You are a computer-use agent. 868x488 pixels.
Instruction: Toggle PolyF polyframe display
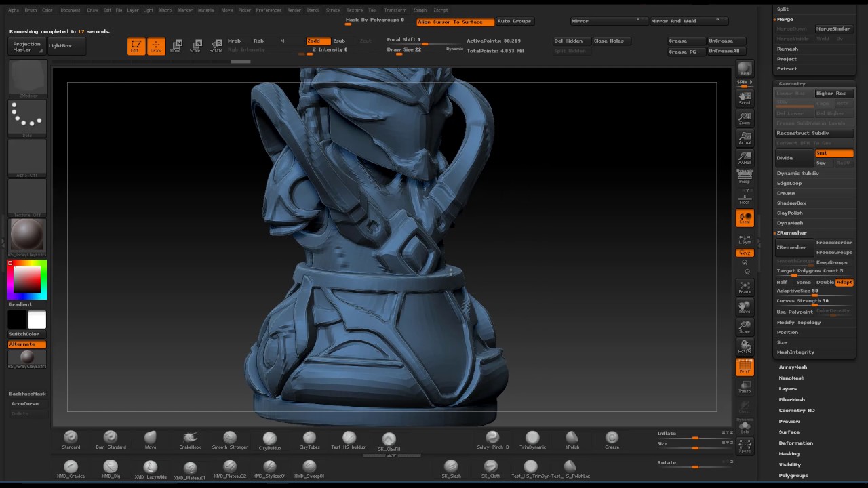745,367
